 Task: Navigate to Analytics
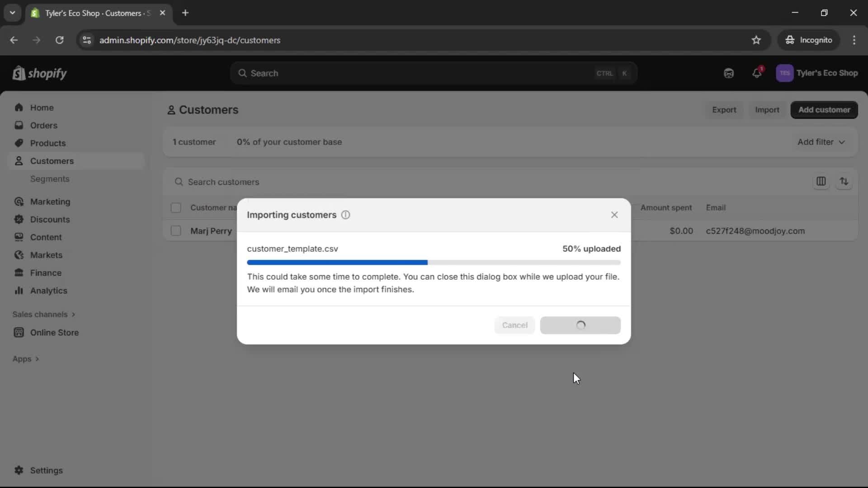[x=48, y=291]
